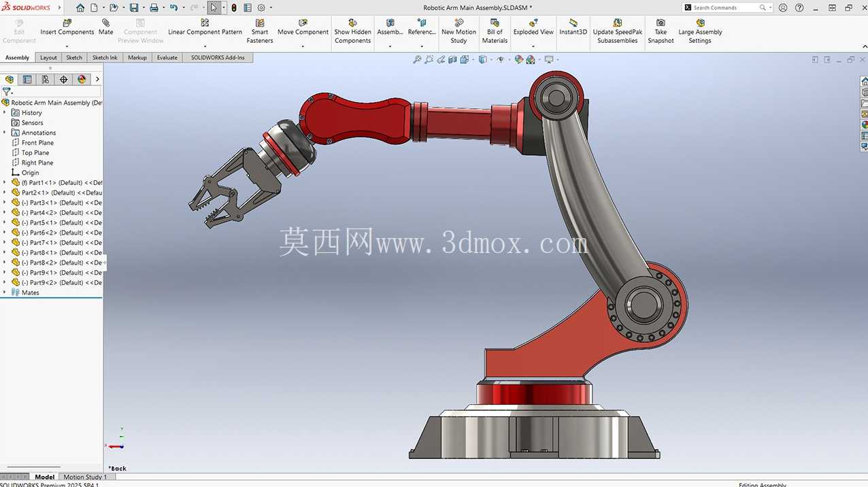Open the Options gear icon
The width and height of the screenshot is (868, 487).
[x=261, y=7]
